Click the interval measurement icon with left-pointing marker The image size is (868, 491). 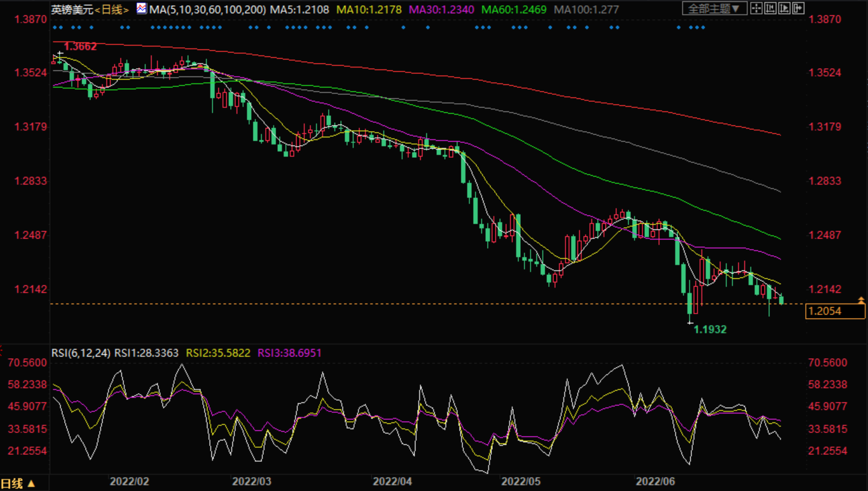click(x=770, y=8)
